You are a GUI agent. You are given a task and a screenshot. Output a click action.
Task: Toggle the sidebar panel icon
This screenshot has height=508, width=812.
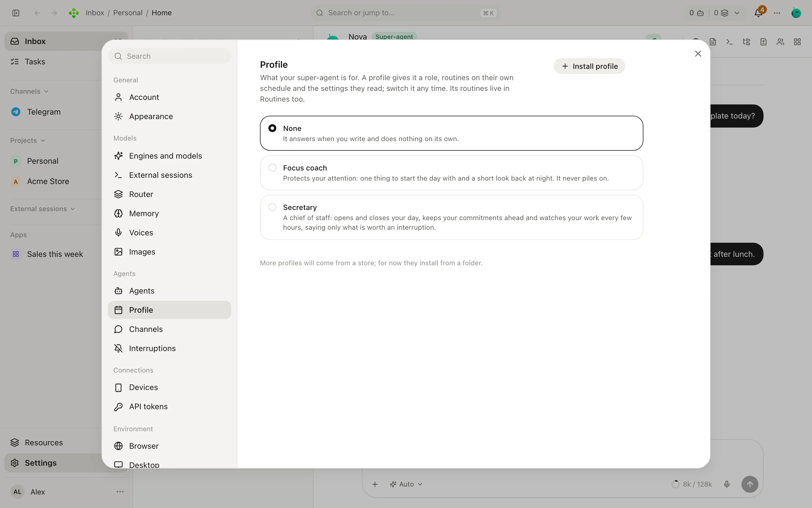tap(16, 13)
